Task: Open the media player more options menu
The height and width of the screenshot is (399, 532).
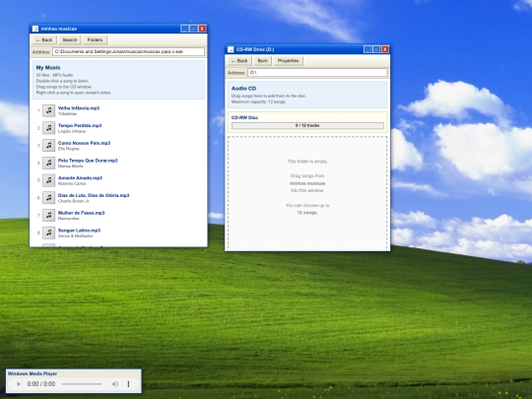Action: pos(128,384)
